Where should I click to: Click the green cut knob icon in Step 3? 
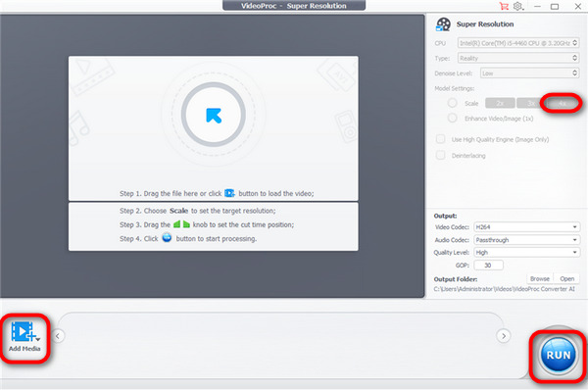tap(181, 224)
